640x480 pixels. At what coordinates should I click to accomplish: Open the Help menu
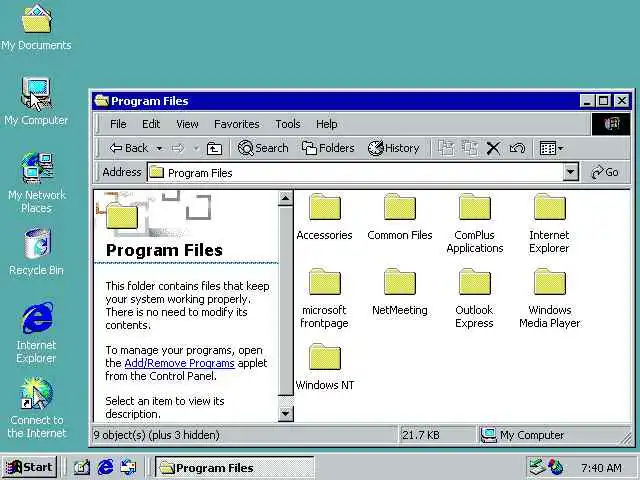pyautogui.click(x=327, y=124)
